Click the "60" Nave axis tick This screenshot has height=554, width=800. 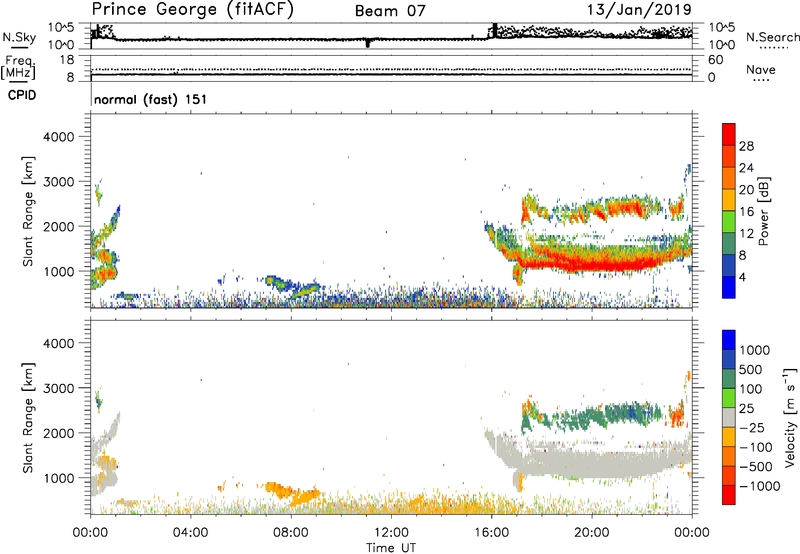pyautogui.click(x=715, y=60)
